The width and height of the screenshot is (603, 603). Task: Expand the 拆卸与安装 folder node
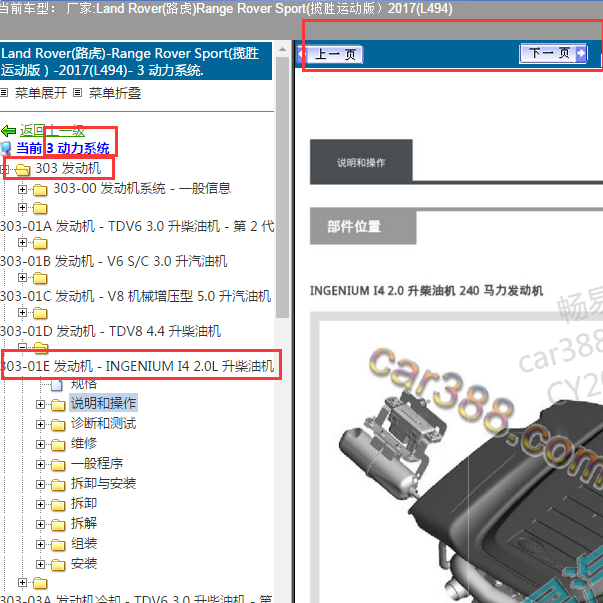40,484
